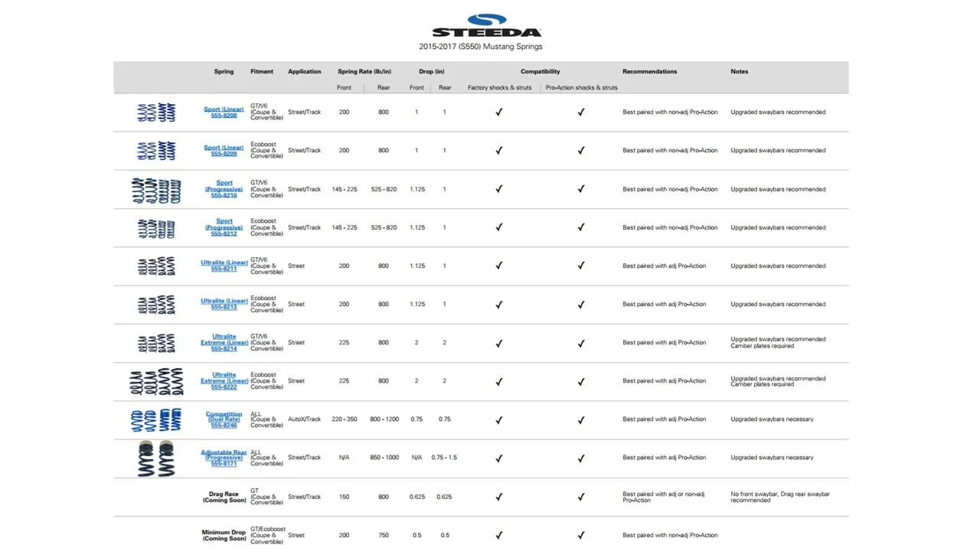Viewport: 980px width, 551px height.
Task: Click the spring image for Ultralite Extreme 555-8214
Action: tap(156, 343)
